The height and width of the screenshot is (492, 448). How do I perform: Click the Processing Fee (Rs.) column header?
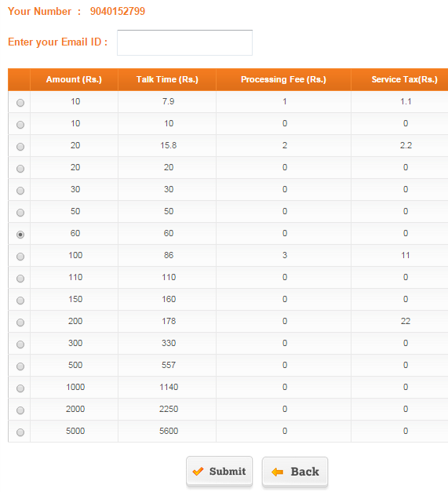coord(283,79)
